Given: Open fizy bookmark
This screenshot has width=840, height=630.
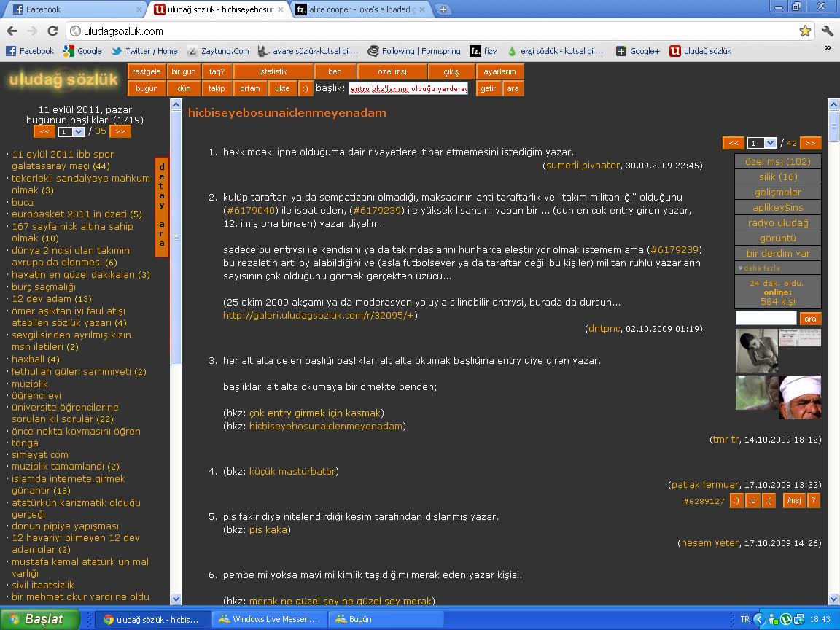Looking at the screenshot, I should point(483,51).
